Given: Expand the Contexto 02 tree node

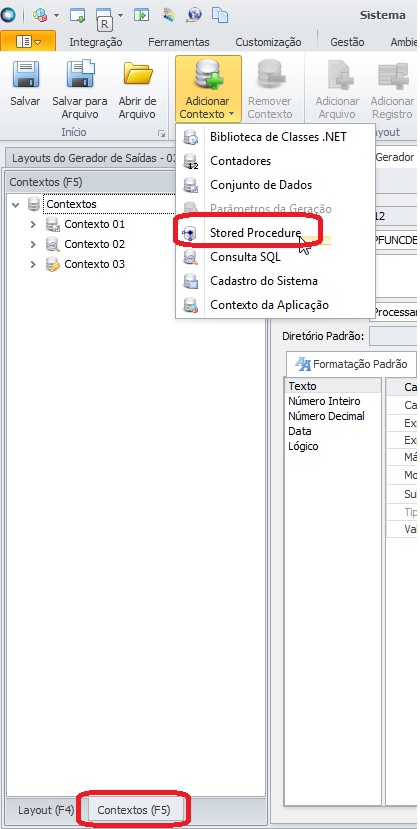Looking at the screenshot, I should point(33,244).
